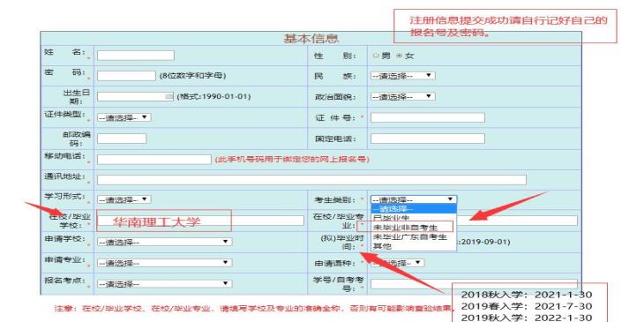Open the 申请学校 dropdown
Viewport: 644px width, 322px height.
(x=164, y=242)
